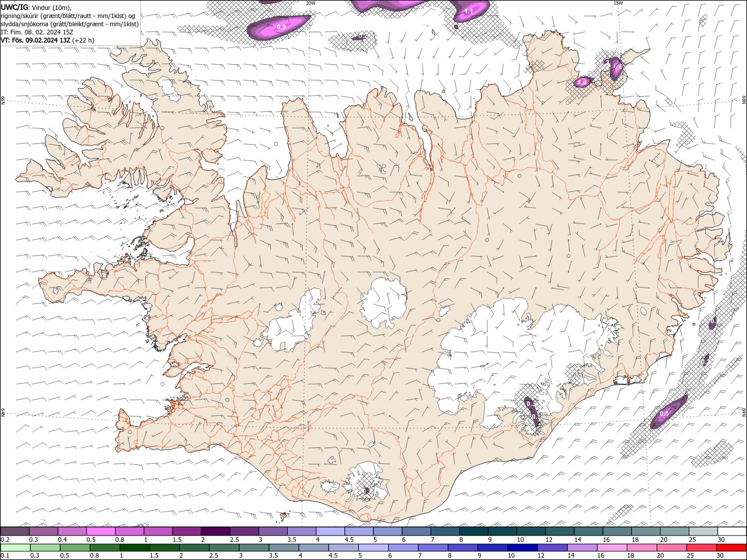
Task: Select the upper-row legend swatch labeled 6
Action: pyautogui.click(x=416, y=531)
